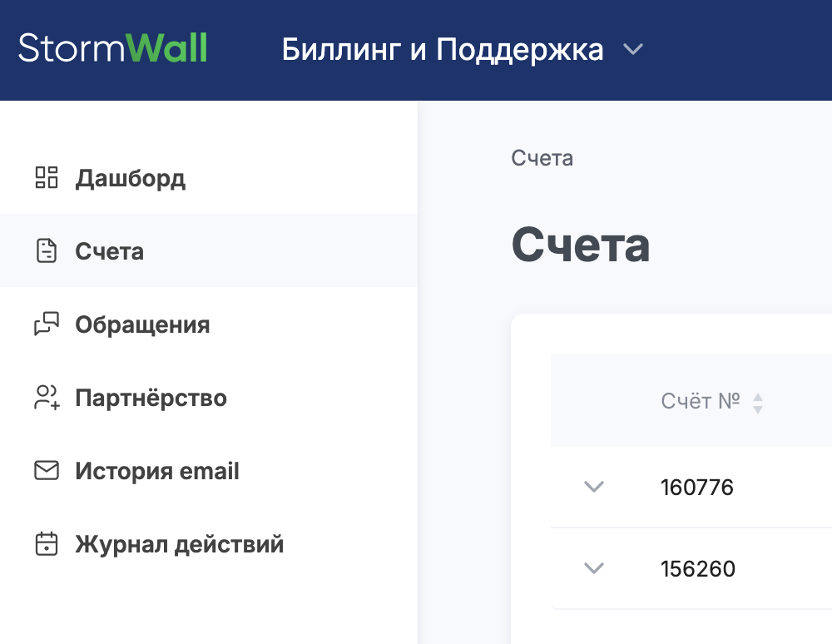Screen dimensions: 832x644
Task: Click the StormWall logo
Action: tap(113, 48)
